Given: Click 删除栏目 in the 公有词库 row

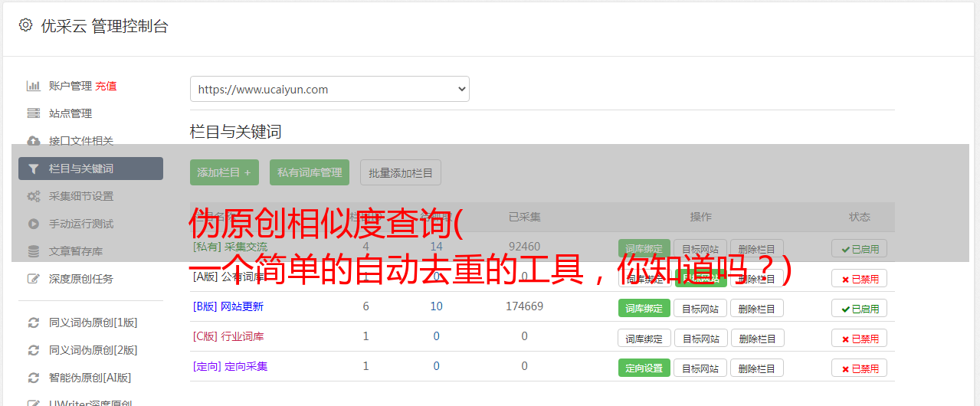Looking at the screenshot, I should [x=757, y=279].
